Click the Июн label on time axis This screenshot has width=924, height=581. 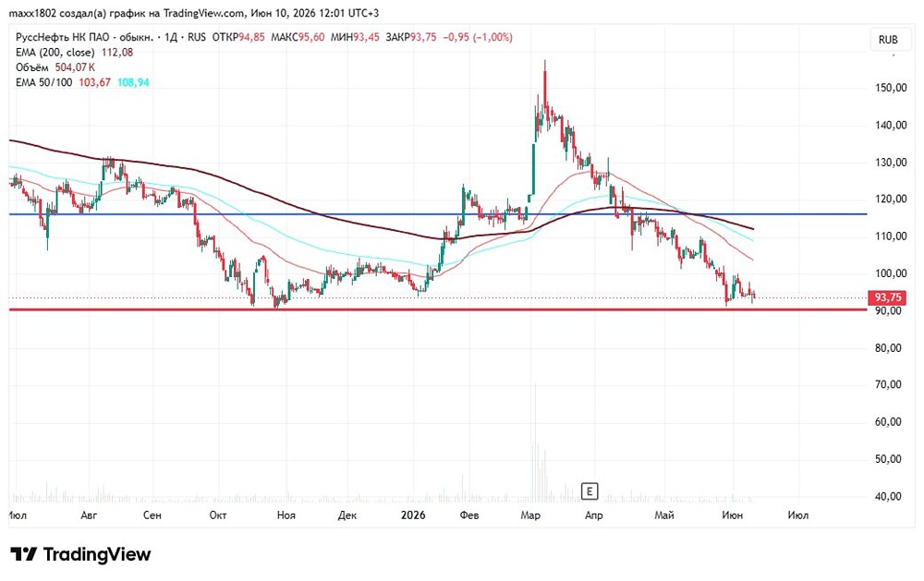[733, 515]
